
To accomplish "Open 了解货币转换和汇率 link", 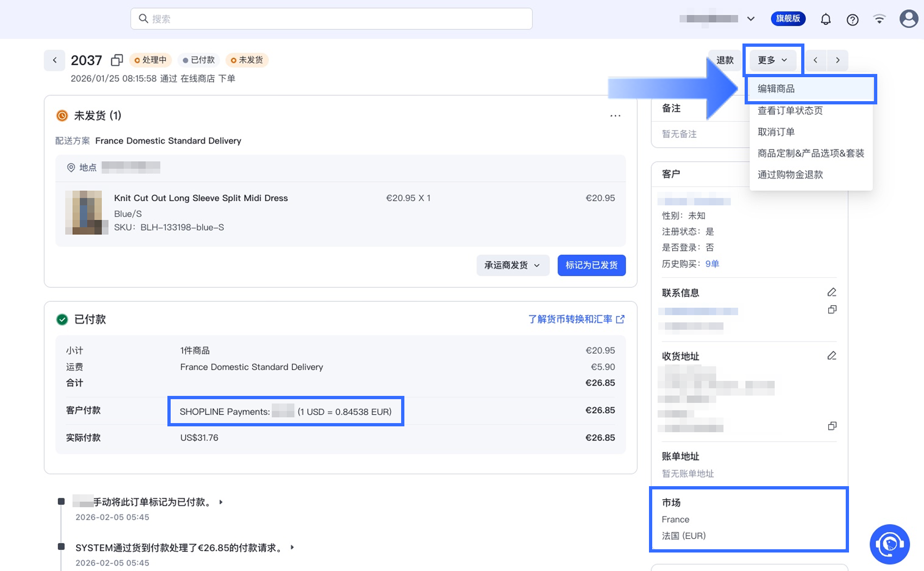I will pyautogui.click(x=576, y=319).
